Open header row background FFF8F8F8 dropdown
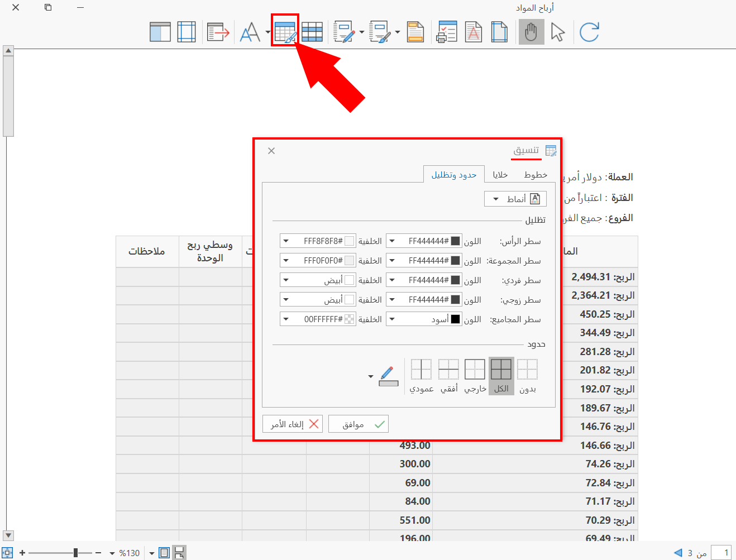This screenshot has width=736, height=560. coord(286,241)
